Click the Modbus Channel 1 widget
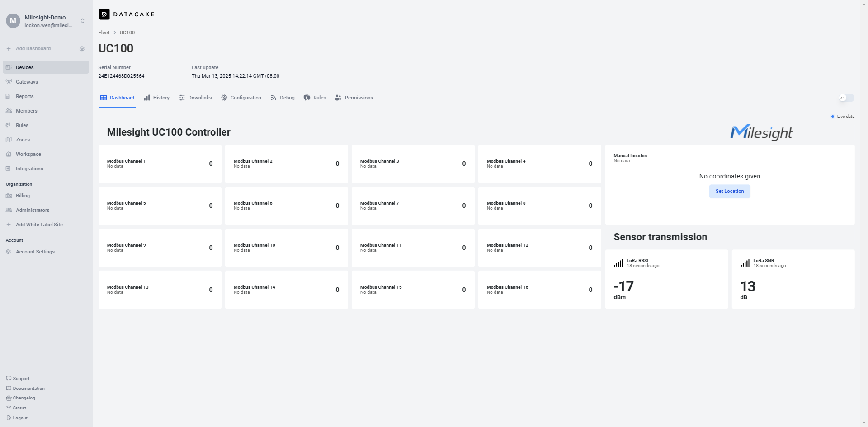This screenshot has width=868, height=427. click(x=160, y=164)
